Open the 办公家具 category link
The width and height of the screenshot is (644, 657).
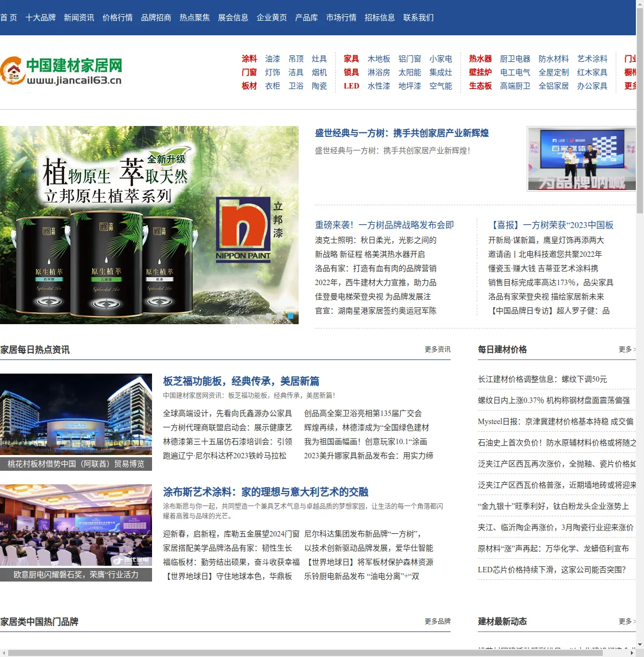click(x=592, y=86)
